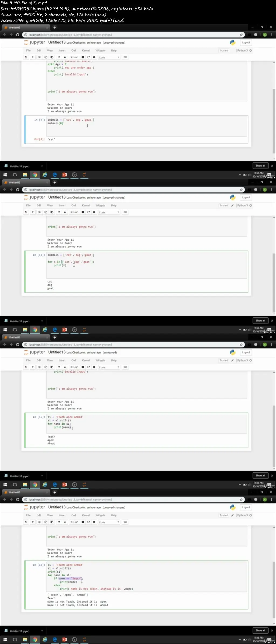Click Trusted indicator in In [15] frame
This screenshot has height=644, width=276.
[x=224, y=360]
